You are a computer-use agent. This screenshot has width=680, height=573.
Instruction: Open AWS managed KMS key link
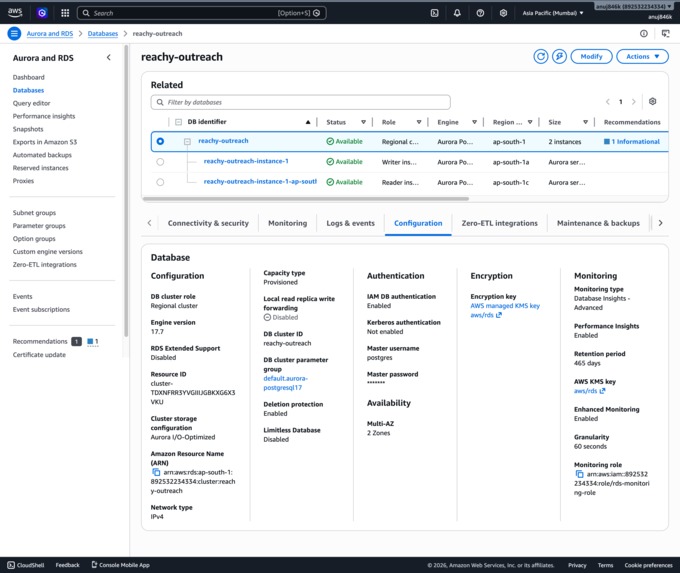coord(505,306)
